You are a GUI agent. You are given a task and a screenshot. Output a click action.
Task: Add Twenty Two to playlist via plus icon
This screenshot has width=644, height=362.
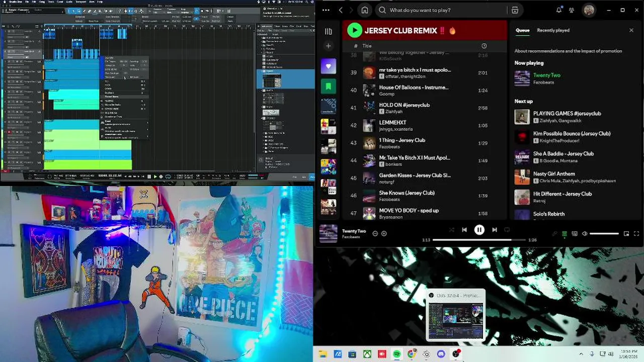click(x=384, y=233)
